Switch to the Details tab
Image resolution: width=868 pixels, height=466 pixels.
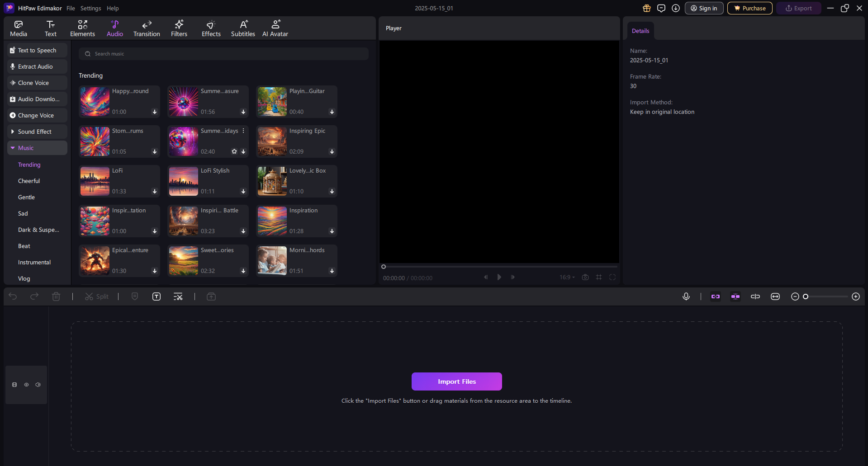640,31
